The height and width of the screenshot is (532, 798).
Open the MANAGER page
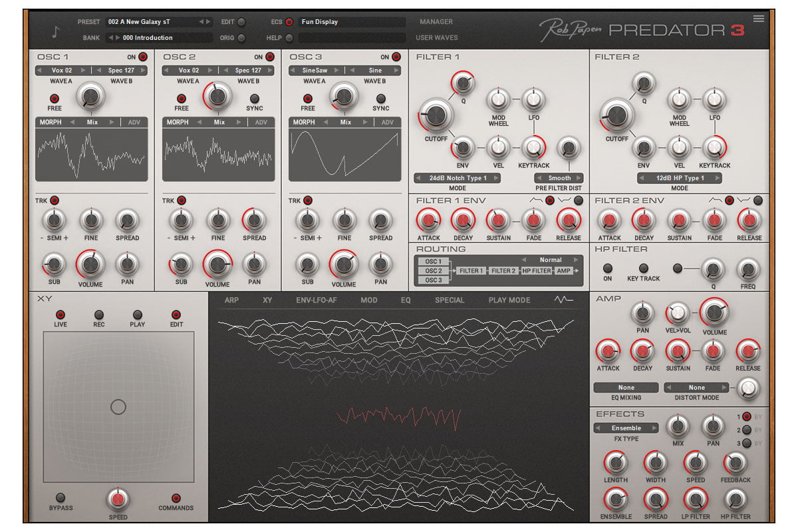(436, 22)
